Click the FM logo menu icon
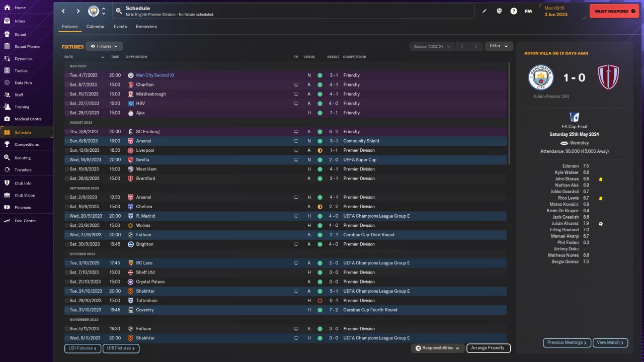Image resolution: width=644 pixels, height=362 pixels. pyautogui.click(x=528, y=11)
